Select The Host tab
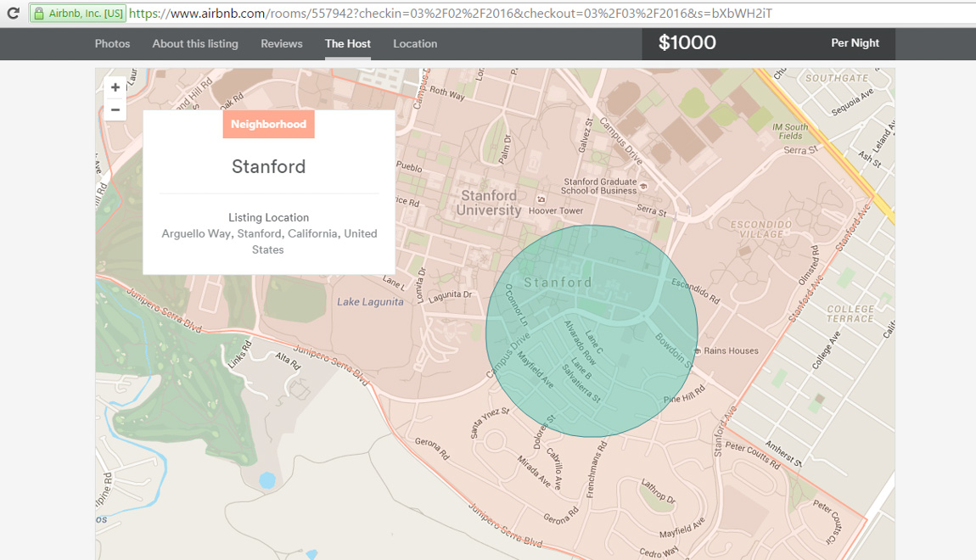The height and width of the screenshot is (560, 976). click(348, 43)
